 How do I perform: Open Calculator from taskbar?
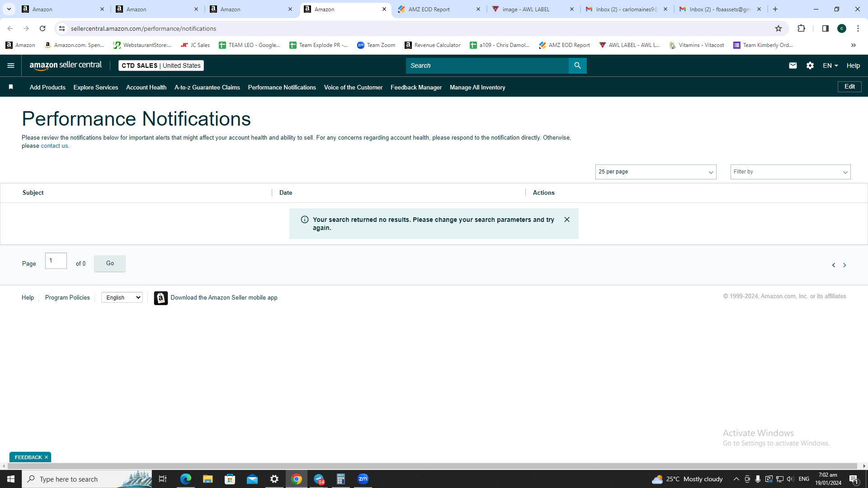point(340,479)
